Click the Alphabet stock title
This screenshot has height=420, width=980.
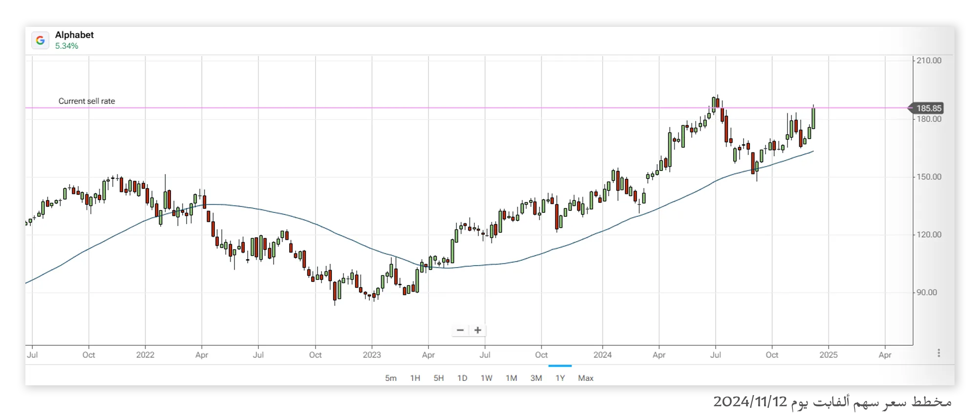click(74, 35)
